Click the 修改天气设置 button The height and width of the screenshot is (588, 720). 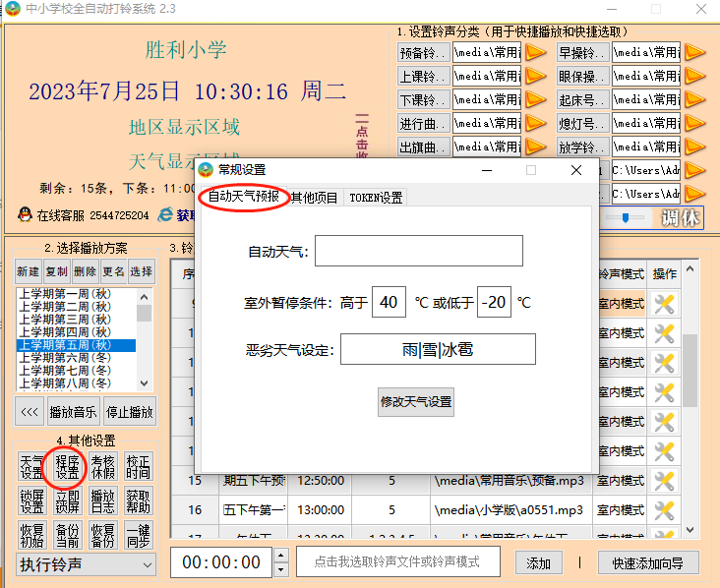click(x=416, y=402)
